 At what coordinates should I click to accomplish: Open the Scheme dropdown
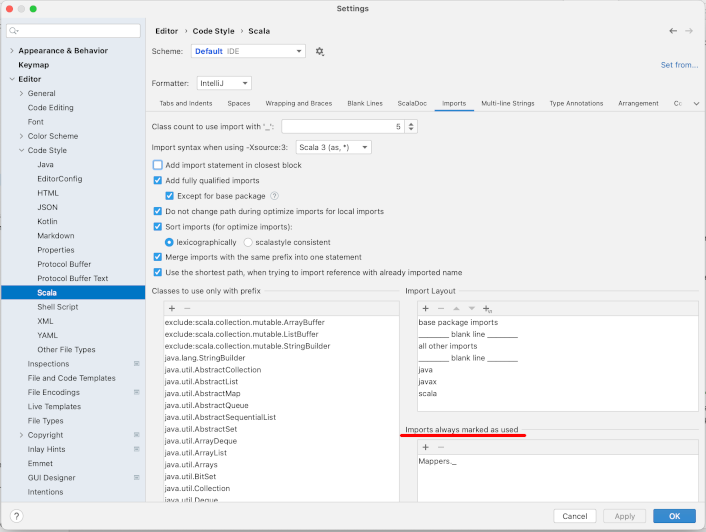point(247,51)
